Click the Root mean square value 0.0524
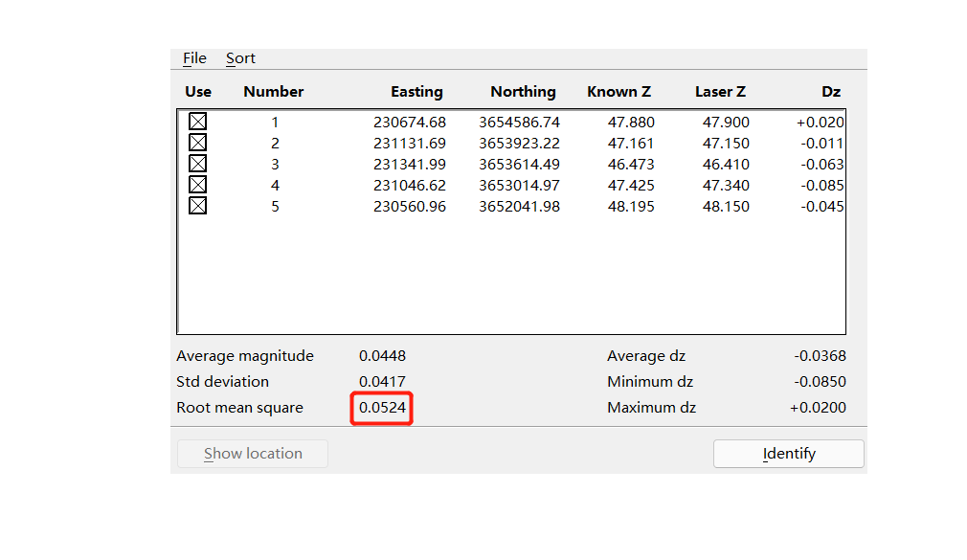The height and width of the screenshot is (560, 967). click(382, 408)
